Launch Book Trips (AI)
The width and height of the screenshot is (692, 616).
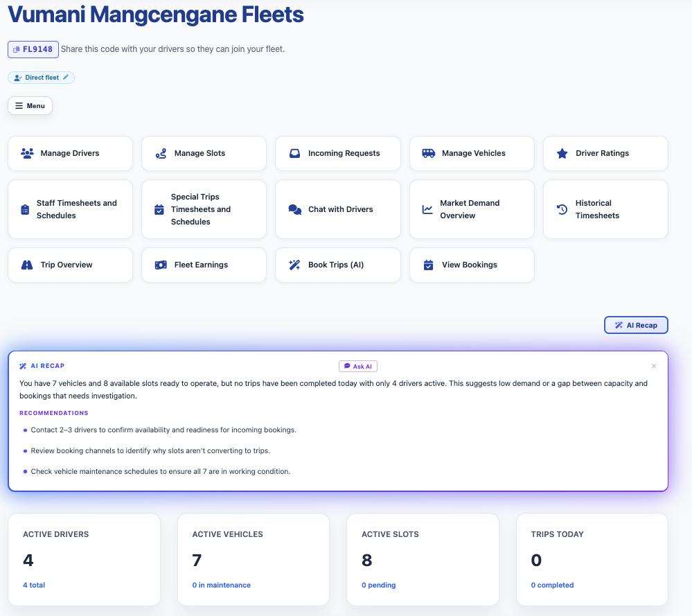[x=337, y=265]
